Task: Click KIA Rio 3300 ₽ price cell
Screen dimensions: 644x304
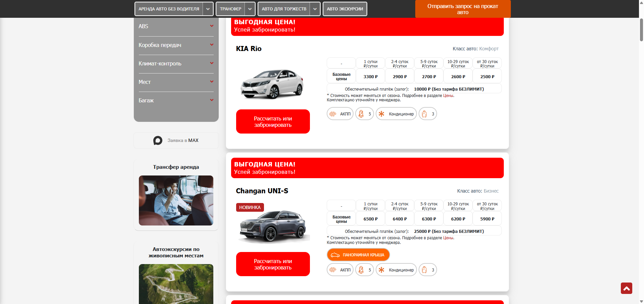Action: (370, 77)
